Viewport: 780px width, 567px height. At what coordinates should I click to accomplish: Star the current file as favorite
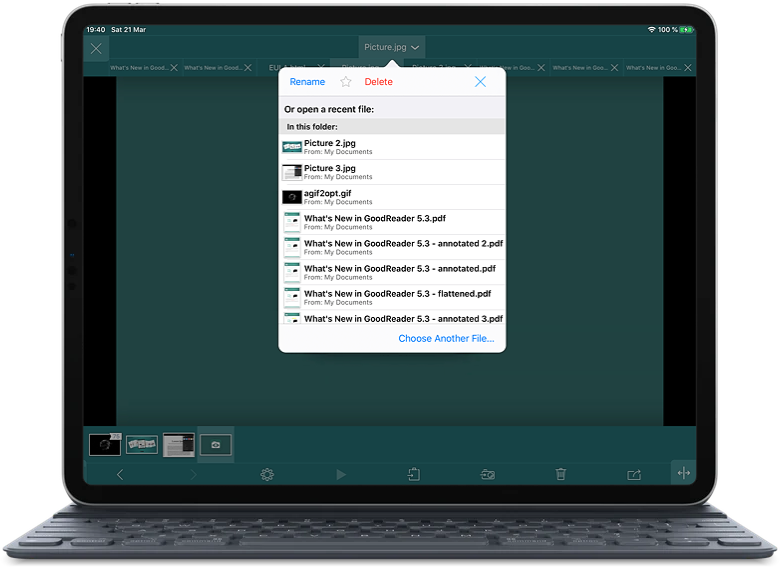coord(346,82)
